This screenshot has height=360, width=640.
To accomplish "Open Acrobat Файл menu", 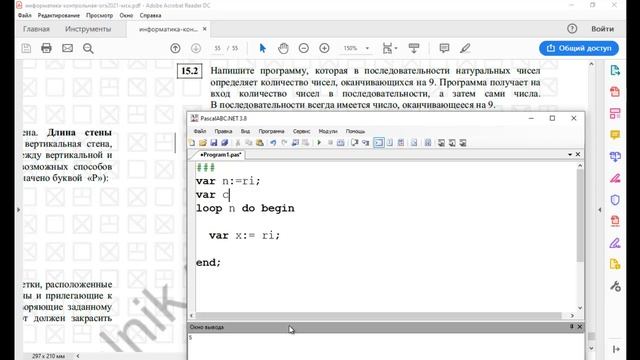I will click(24, 16).
